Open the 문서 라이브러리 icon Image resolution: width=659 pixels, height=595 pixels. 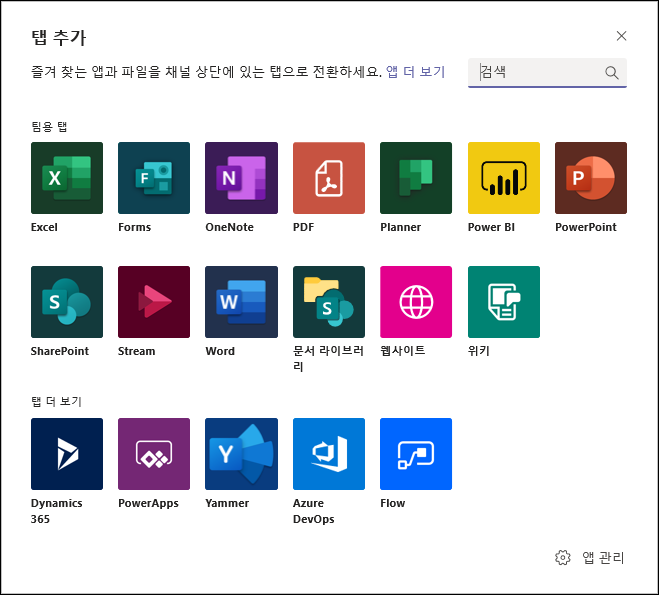[329, 302]
